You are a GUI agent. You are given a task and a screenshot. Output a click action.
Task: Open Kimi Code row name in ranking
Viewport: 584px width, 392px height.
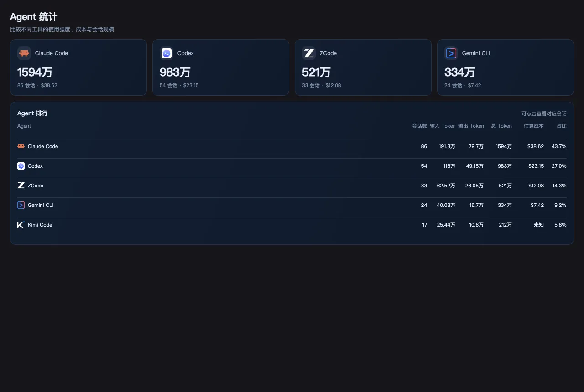tap(40, 225)
